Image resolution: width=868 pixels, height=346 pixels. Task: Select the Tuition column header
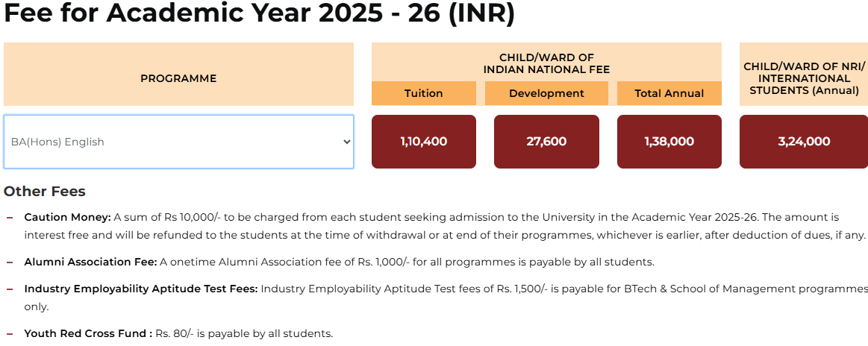(423, 93)
